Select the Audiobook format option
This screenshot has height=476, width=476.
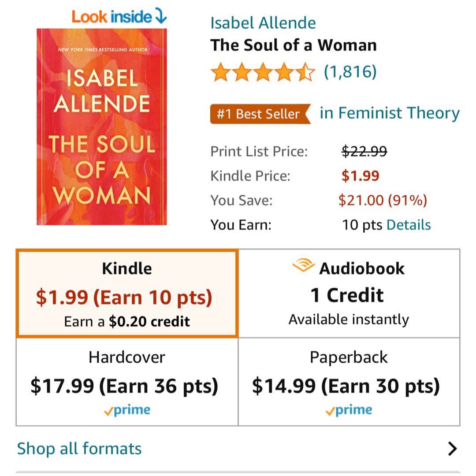[x=349, y=294]
